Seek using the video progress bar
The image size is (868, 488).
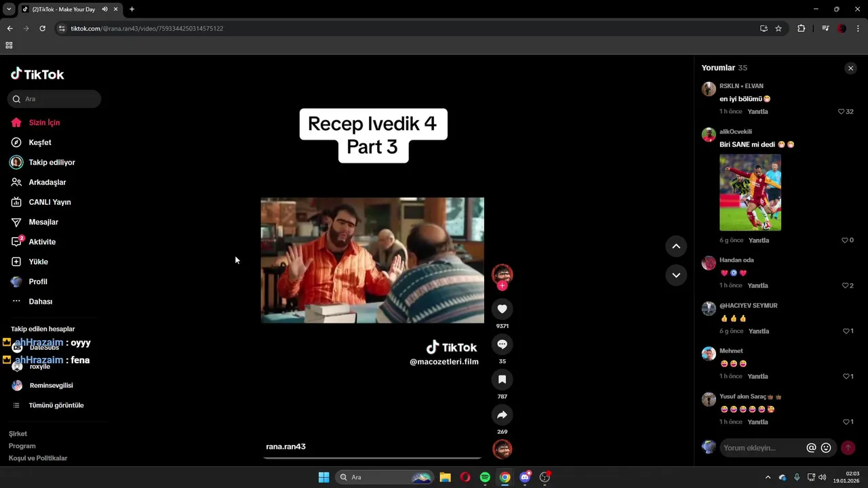[372, 457]
